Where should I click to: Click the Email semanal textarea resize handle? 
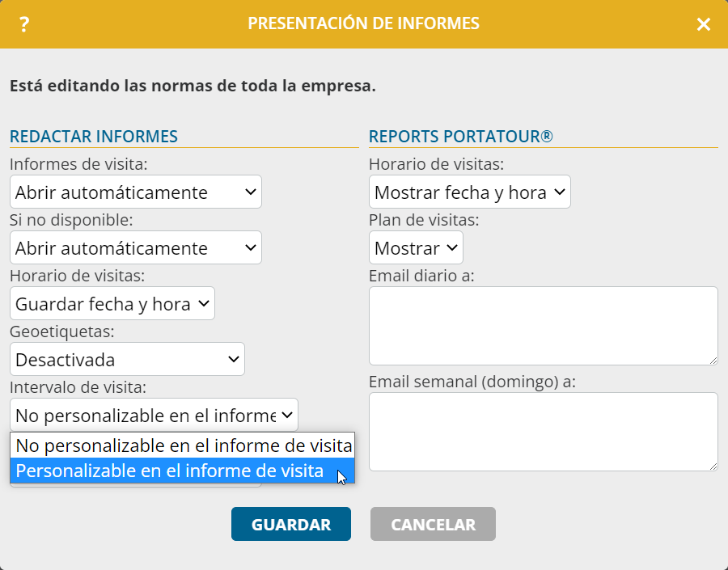coord(713,467)
